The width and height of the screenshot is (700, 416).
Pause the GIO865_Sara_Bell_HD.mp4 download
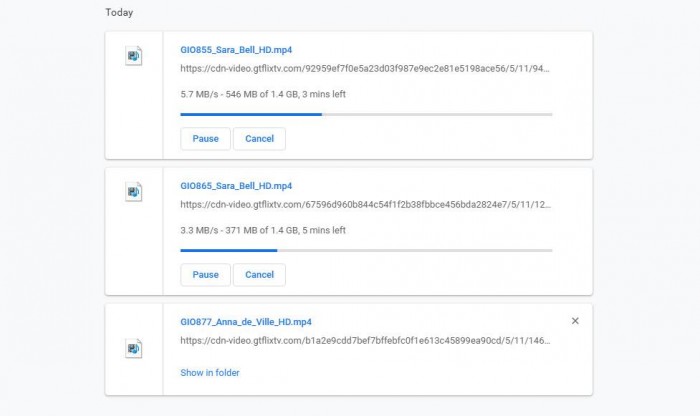pos(205,275)
